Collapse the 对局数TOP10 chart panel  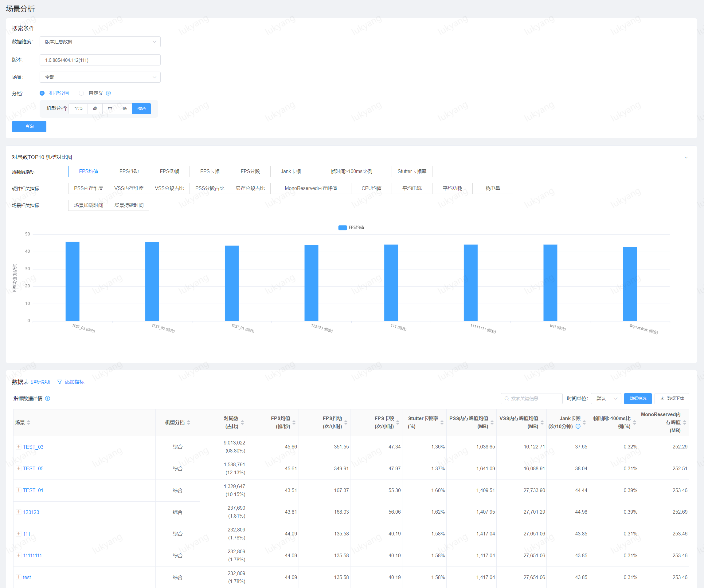pos(686,157)
